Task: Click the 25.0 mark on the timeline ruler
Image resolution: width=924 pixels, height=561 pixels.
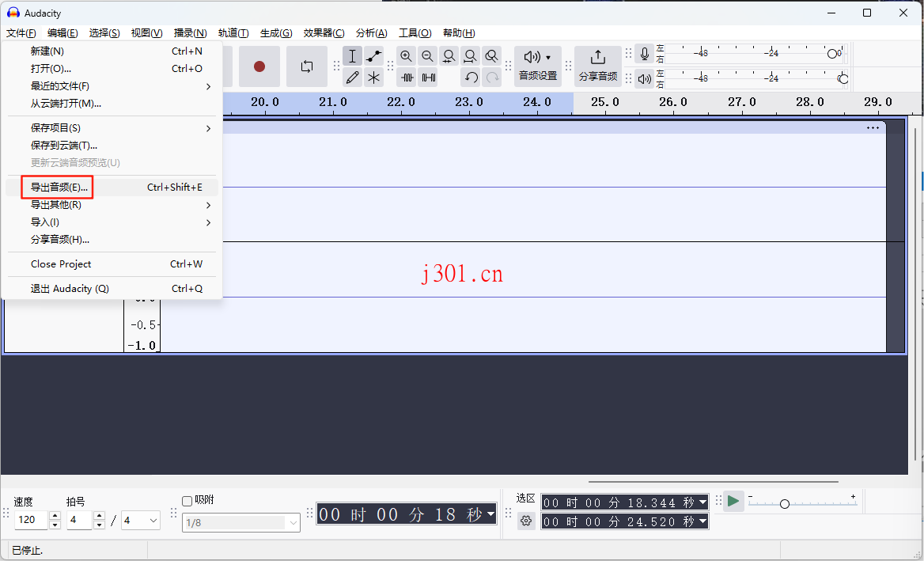Action: (x=605, y=102)
